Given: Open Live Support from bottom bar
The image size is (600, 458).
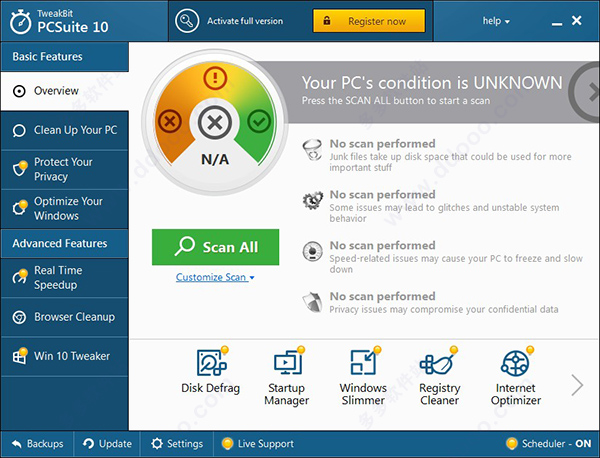Looking at the screenshot, I should click(x=258, y=444).
